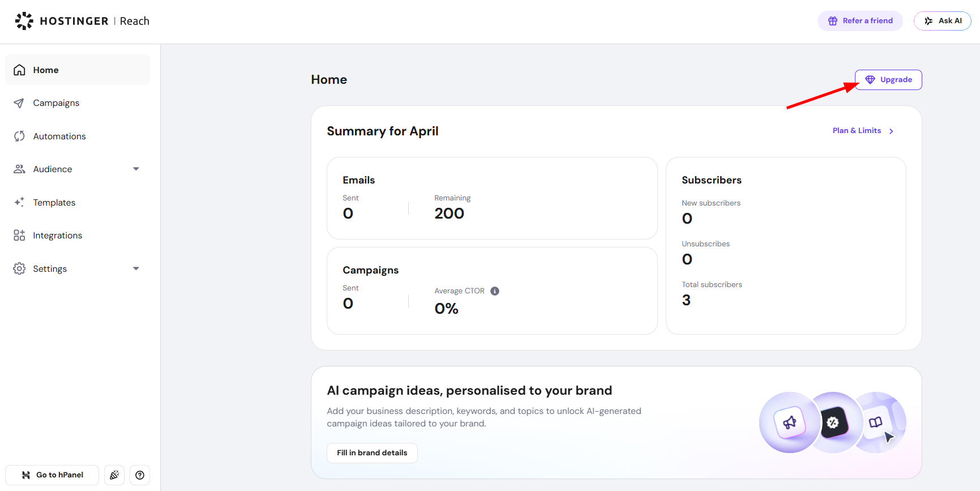
Task: Click Fill in brand details button
Action: point(372,453)
